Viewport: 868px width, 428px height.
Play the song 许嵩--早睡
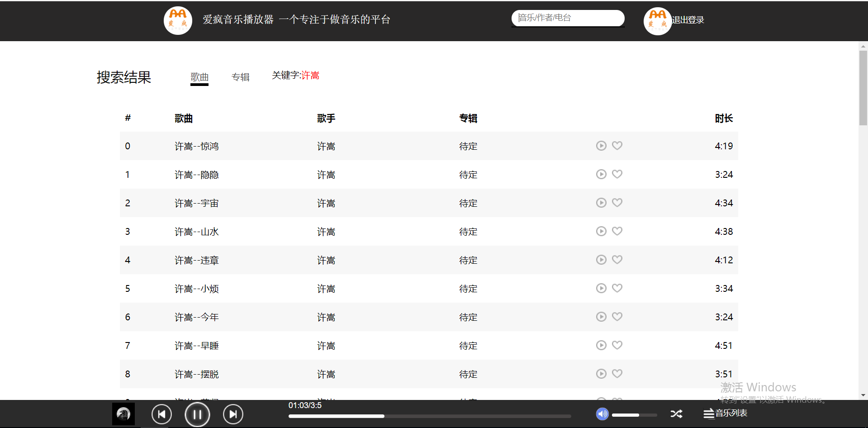(601, 345)
